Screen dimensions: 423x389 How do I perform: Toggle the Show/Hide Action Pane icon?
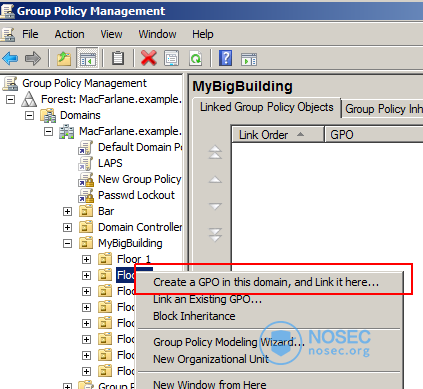(249, 59)
